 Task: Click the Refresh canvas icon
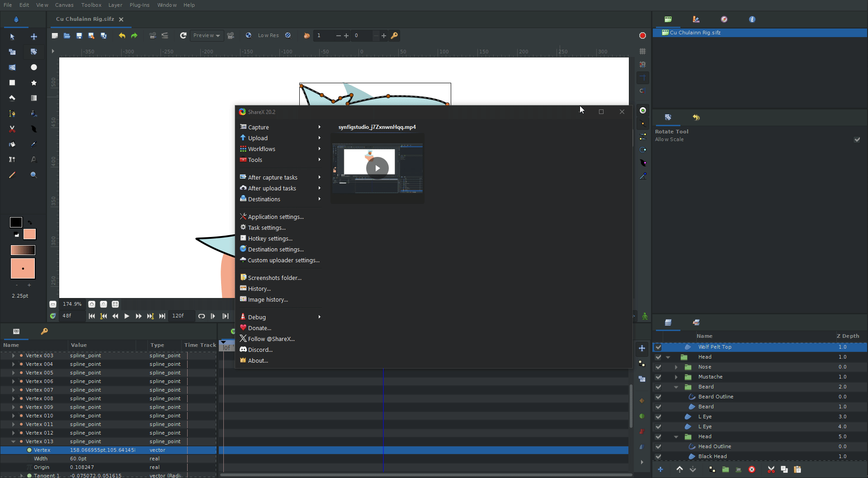coord(183,36)
